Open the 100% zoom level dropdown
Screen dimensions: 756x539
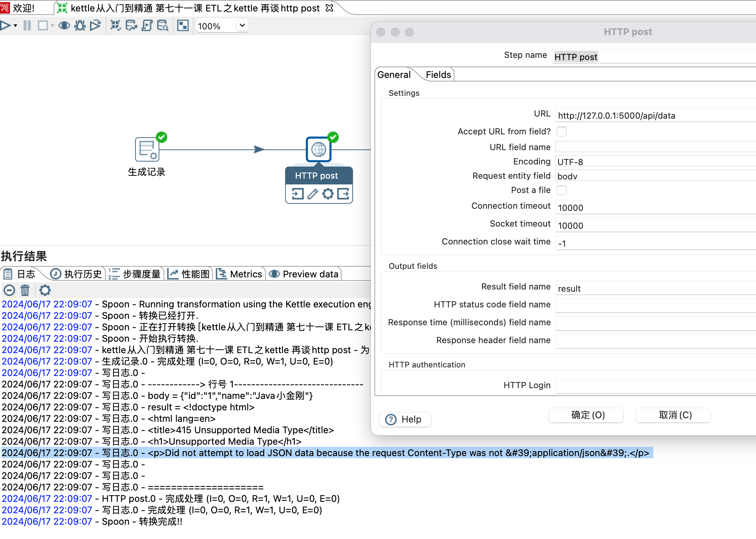coord(242,25)
